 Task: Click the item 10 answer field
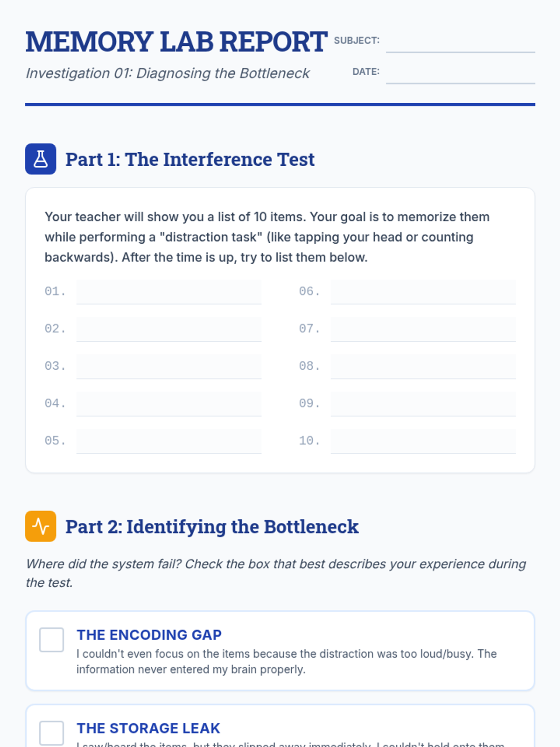click(423, 441)
